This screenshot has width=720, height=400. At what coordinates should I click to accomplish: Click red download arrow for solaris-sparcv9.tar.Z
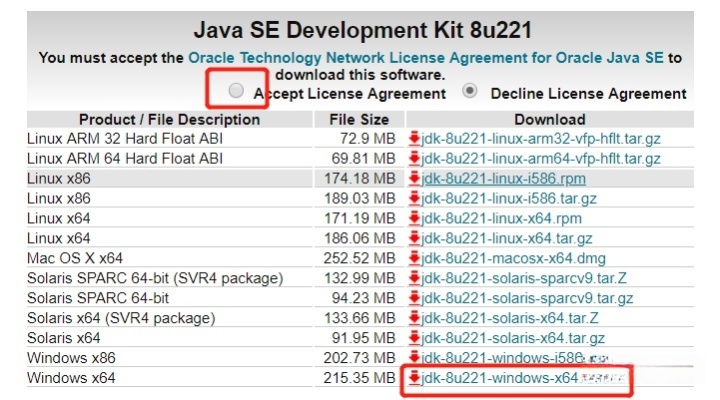click(x=414, y=277)
